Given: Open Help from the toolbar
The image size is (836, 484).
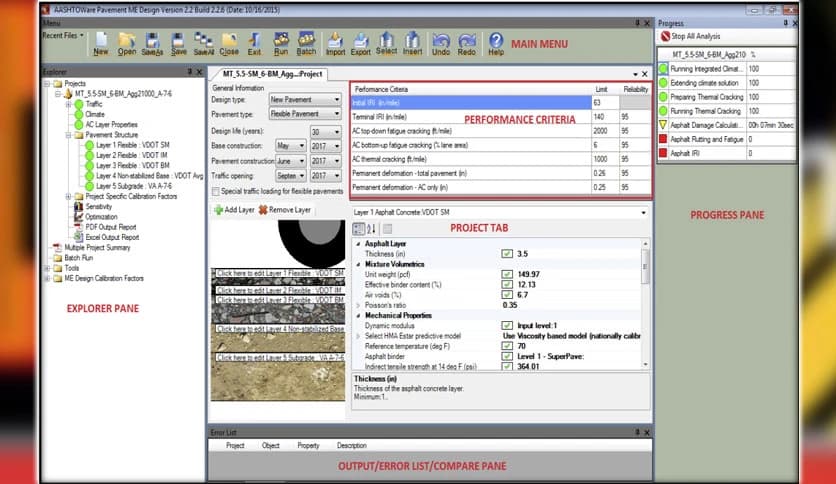Looking at the screenshot, I should [496, 41].
